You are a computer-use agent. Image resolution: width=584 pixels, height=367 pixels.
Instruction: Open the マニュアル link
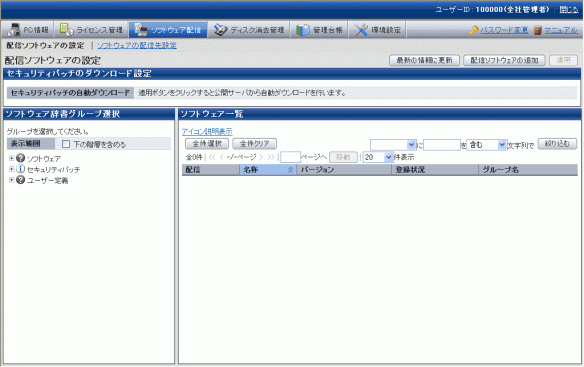click(561, 30)
